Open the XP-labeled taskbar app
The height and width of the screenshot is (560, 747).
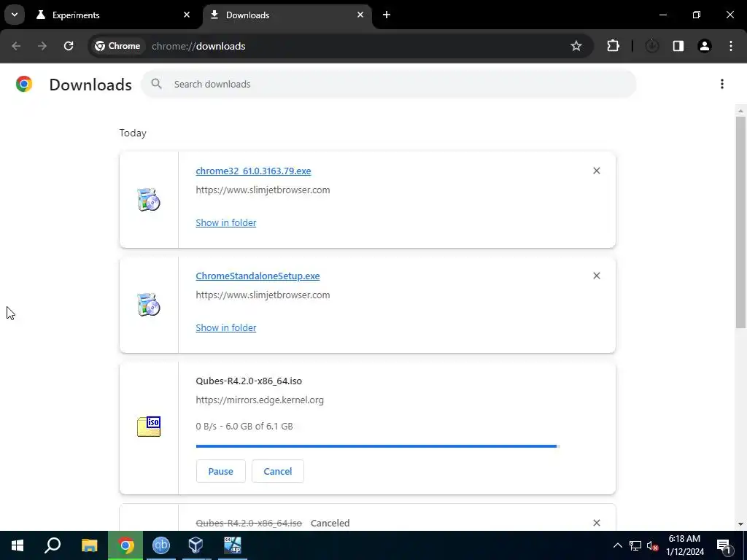tap(233, 545)
